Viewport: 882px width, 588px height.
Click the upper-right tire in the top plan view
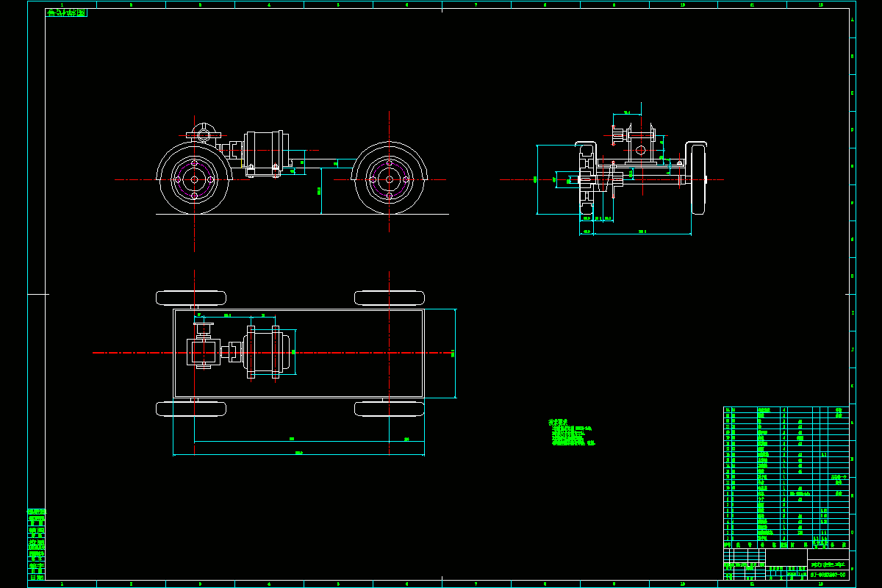(389, 298)
